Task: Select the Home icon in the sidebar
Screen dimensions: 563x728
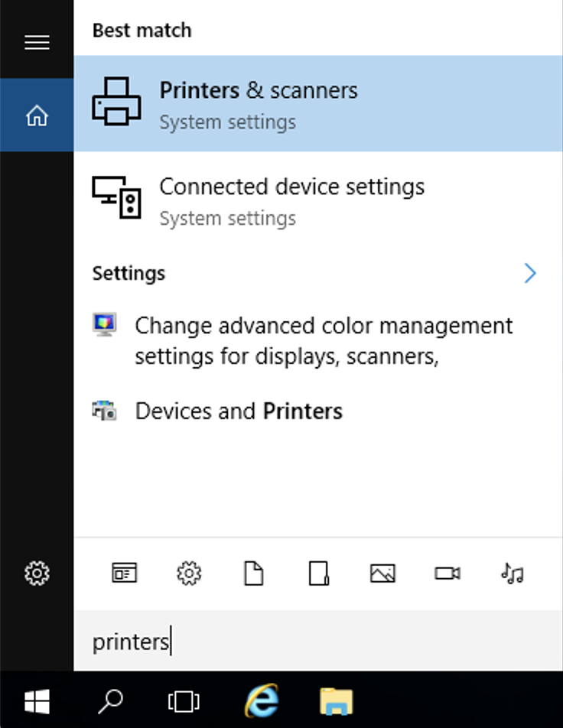Action: click(x=37, y=115)
